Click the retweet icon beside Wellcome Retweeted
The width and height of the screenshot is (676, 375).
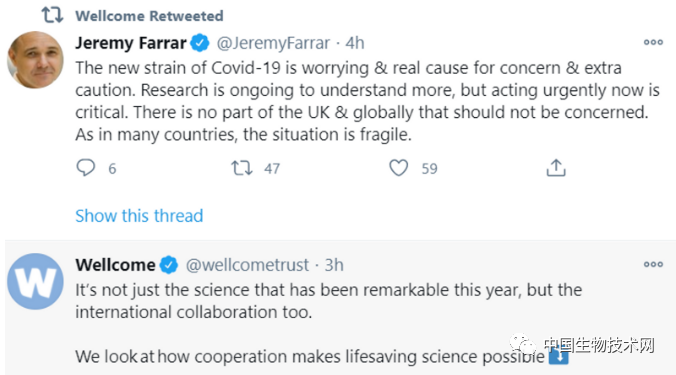click(x=53, y=15)
